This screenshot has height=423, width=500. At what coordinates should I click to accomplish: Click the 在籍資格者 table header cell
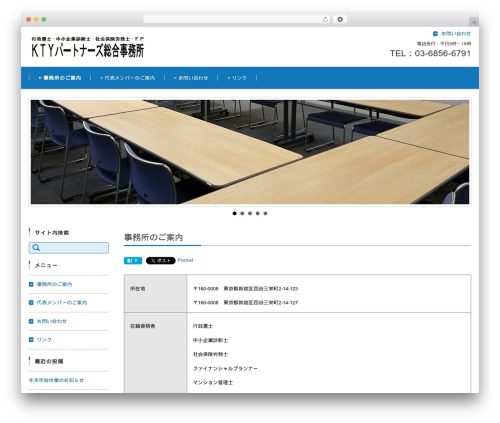pyautogui.click(x=155, y=353)
